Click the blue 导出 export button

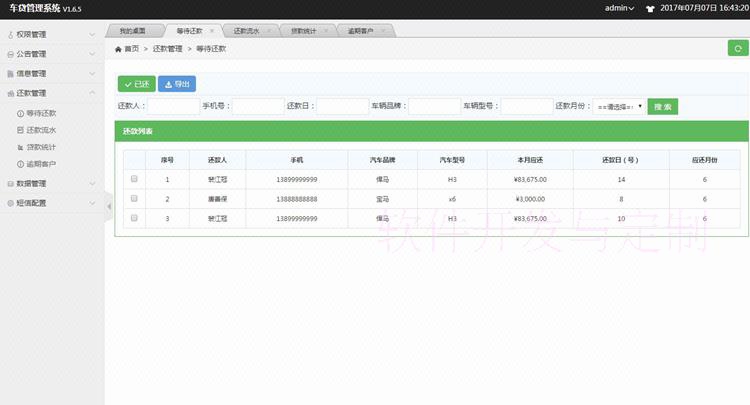pyautogui.click(x=177, y=84)
